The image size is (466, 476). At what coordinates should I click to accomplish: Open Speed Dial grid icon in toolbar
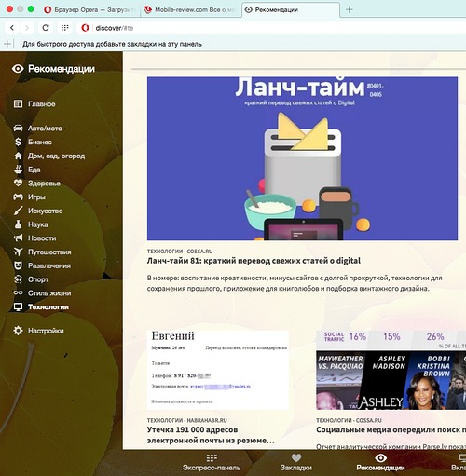click(x=64, y=28)
